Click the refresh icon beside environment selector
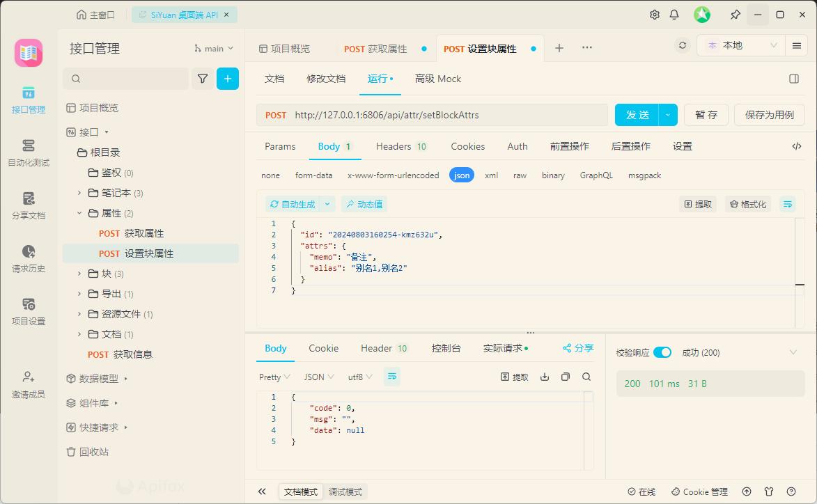The width and height of the screenshot is (817, 504). pos(682,45)
